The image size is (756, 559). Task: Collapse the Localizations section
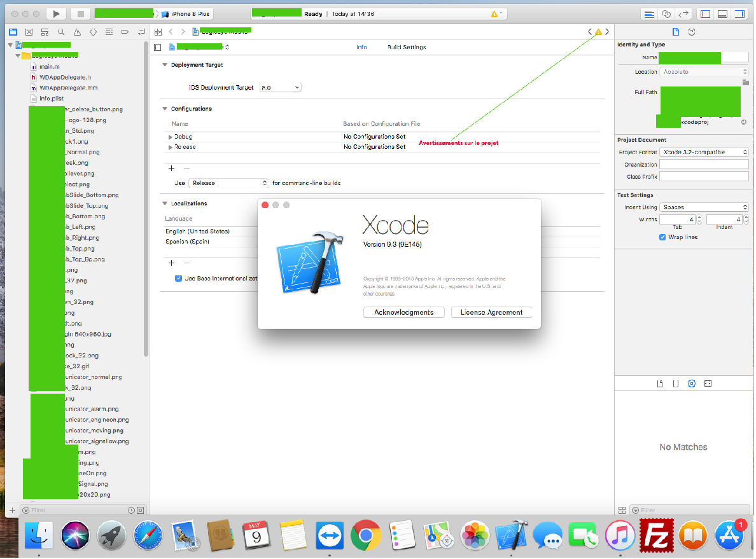pyautogui.click(x=165, y=204)
